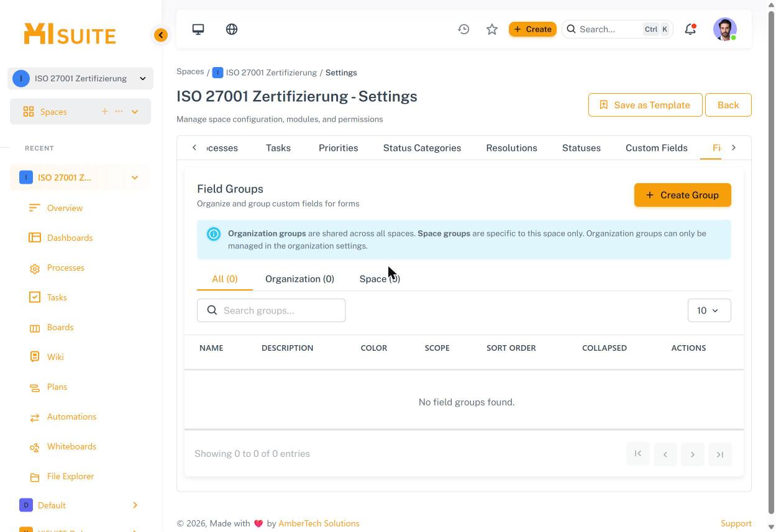Click the Back button
This screenshot has height=532, width=776.
pos(728,105)
